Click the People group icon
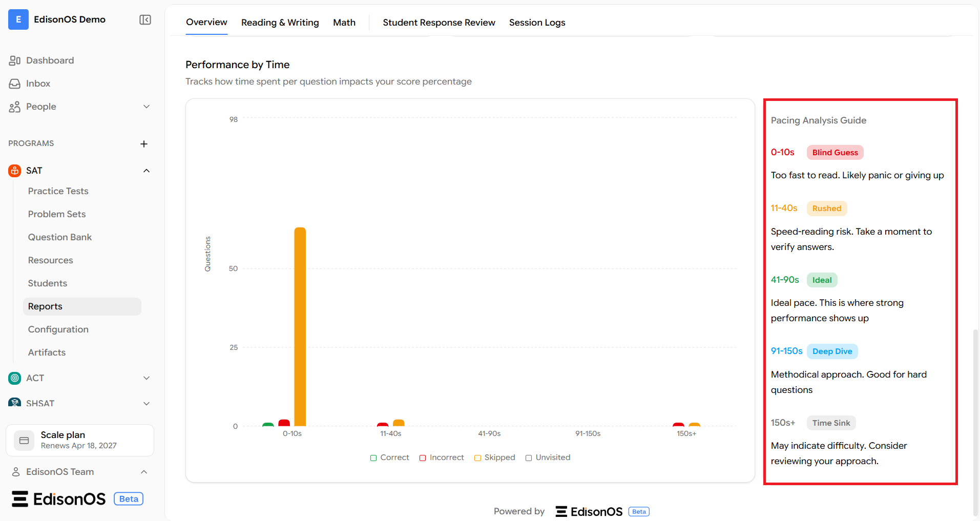Screen dimensions: 980x521 (x=14, y=107)
